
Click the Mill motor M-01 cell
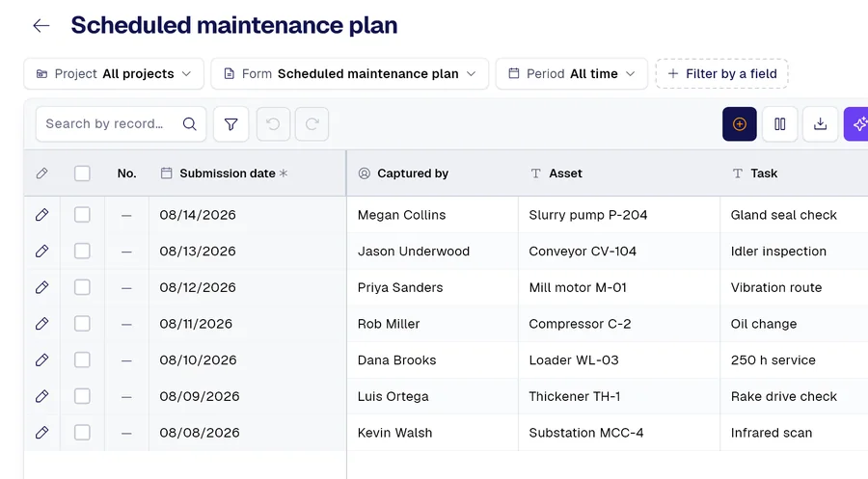619,287
